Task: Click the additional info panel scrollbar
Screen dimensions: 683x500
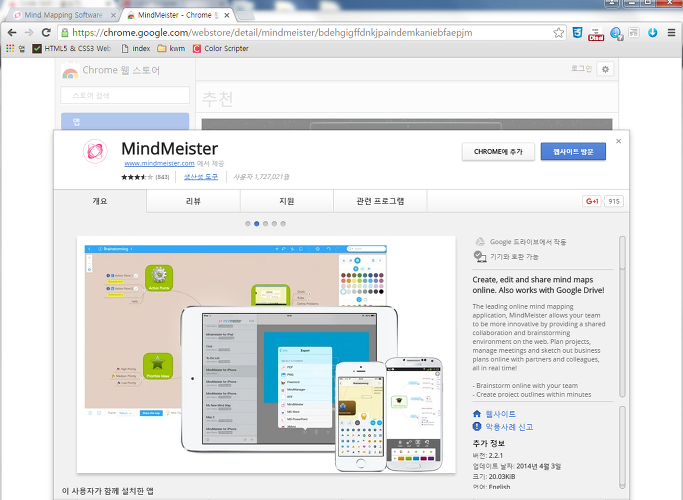Action: click(622, 448)
